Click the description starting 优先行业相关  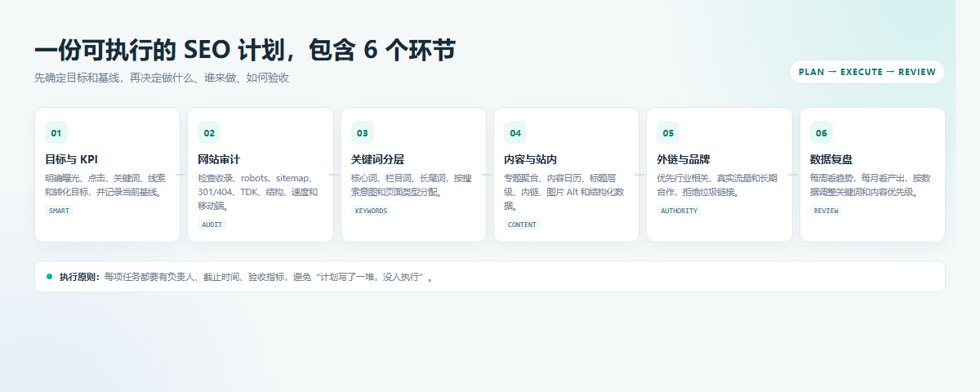(717, 185)
